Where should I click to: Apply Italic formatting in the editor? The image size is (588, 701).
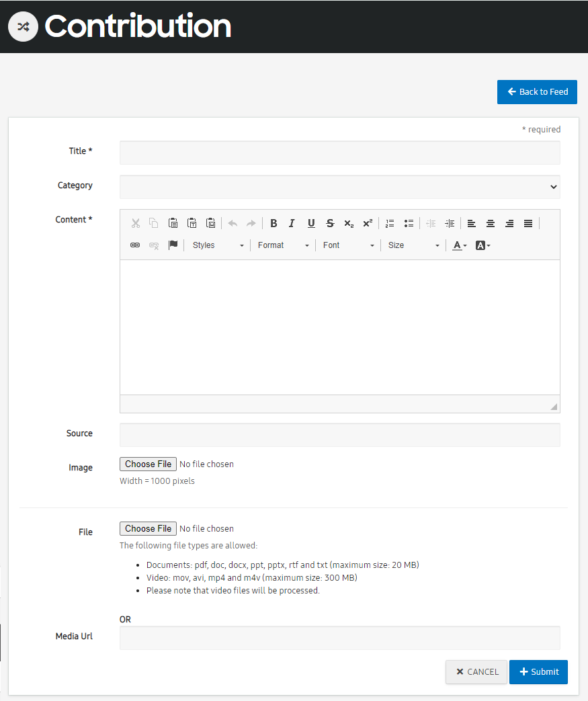coord(292,223)
